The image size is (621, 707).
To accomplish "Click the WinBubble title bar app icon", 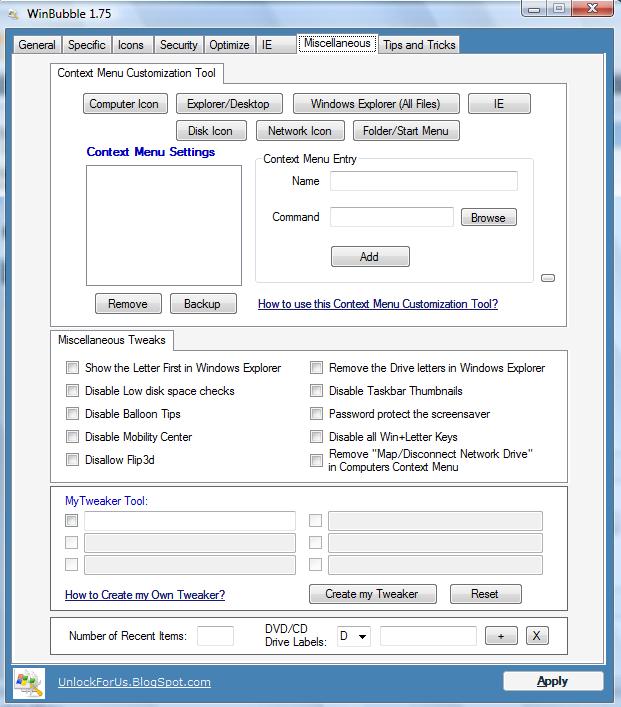I will pyautogui.click(x=14, y=15).
